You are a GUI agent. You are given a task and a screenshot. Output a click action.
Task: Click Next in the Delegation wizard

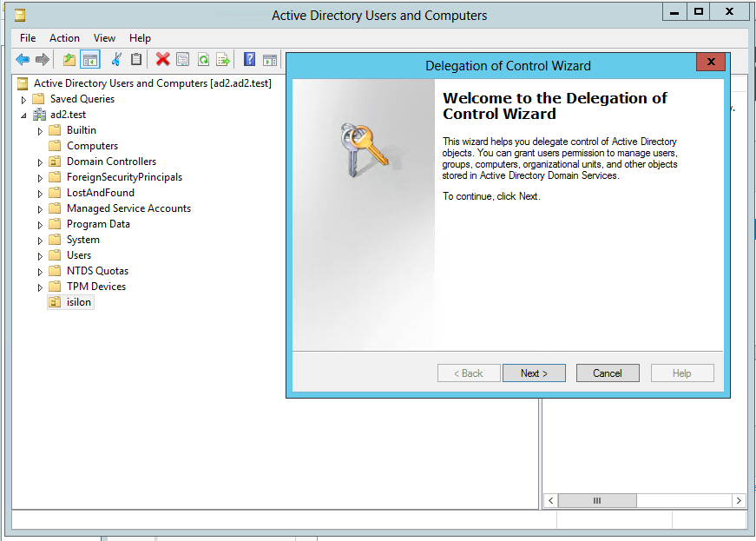click(534, 373)
